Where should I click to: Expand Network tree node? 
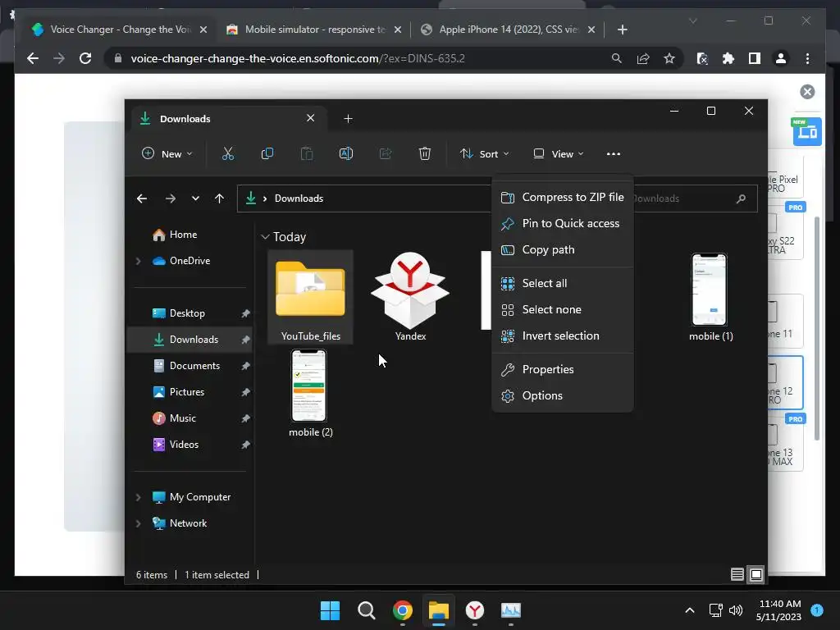pyautogui.click(x=138, y=523)
